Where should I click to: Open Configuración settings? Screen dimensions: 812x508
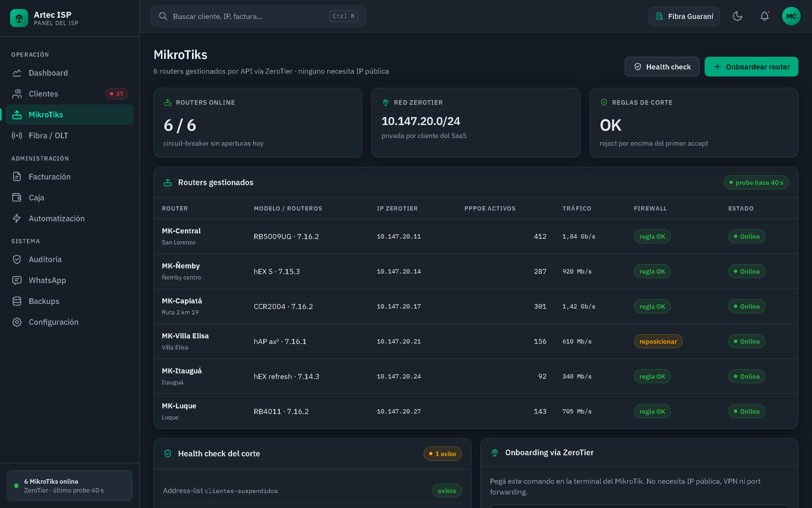[70, 322]
